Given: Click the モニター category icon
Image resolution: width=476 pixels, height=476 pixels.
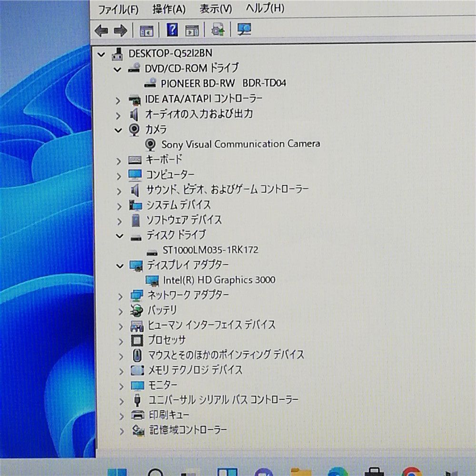Looking at the screenshot, I should [x=138, y=386].
